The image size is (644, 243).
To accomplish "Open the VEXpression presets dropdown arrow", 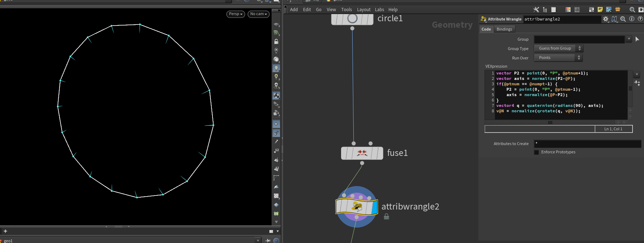I will 637,75.
